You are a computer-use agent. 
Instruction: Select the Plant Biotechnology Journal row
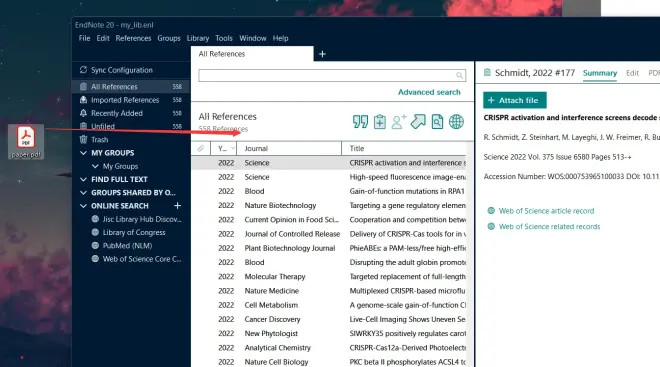pos(329,248)
